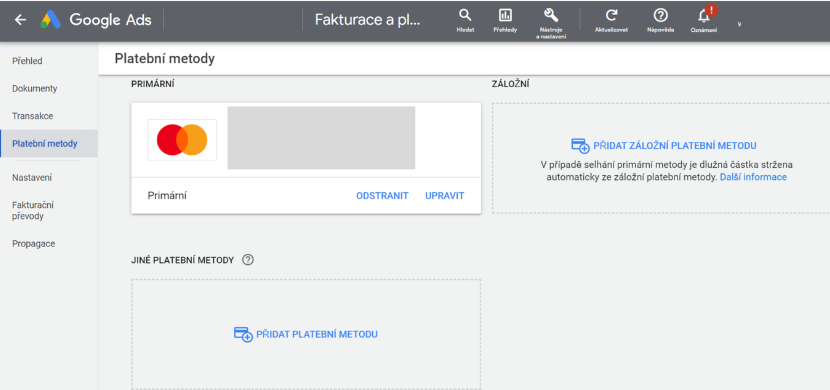Click card icon of Přidat platební metodu
Image resolution: width=830 pixels, height=390 pixels.
(243, 334)
